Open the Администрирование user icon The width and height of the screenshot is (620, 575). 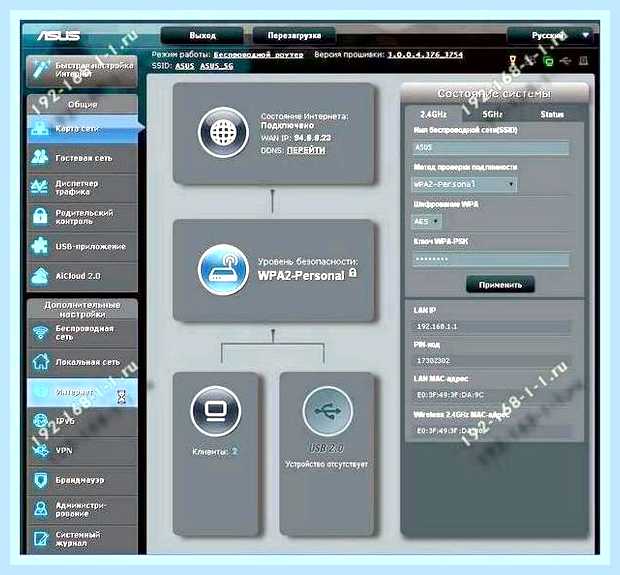coord(40,509)
